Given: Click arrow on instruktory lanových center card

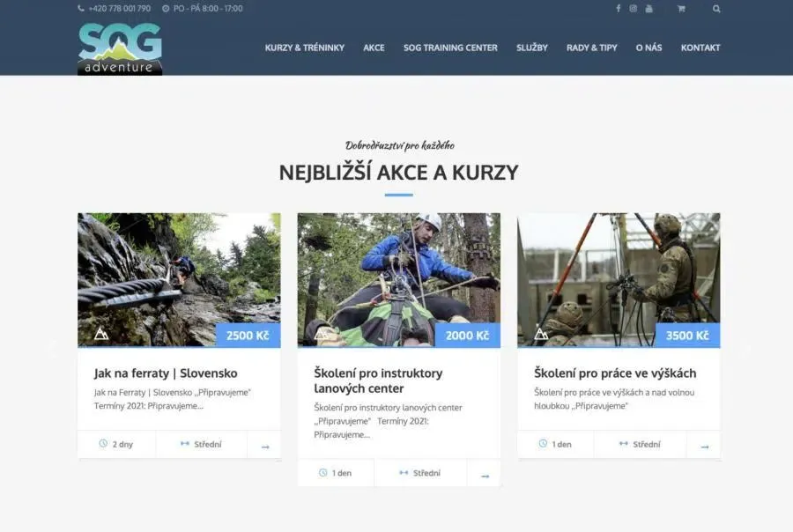Looking at the screenshot, I should click(x=485, y=476).
